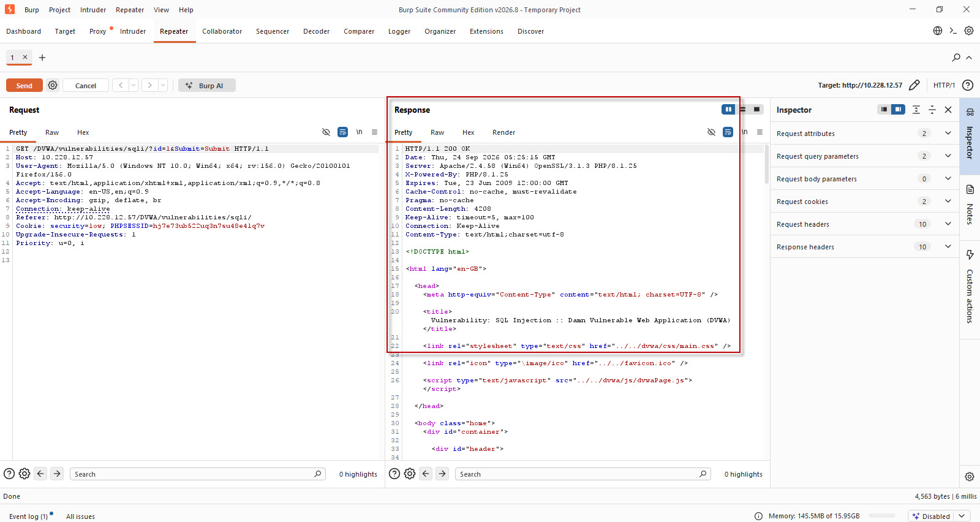
Task: Switch protocol via HTTP/1 label
Action: pyautogui.click(x=944, y=85)
